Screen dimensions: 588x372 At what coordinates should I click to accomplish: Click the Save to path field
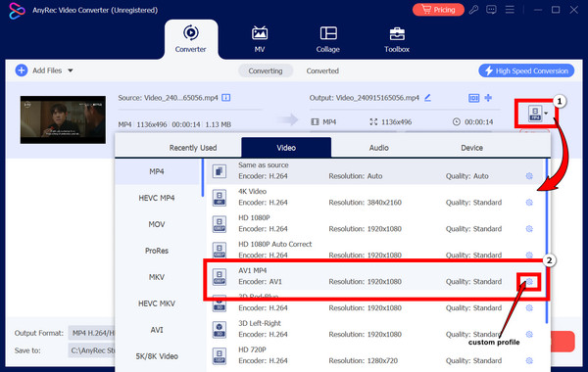point(91,350)
